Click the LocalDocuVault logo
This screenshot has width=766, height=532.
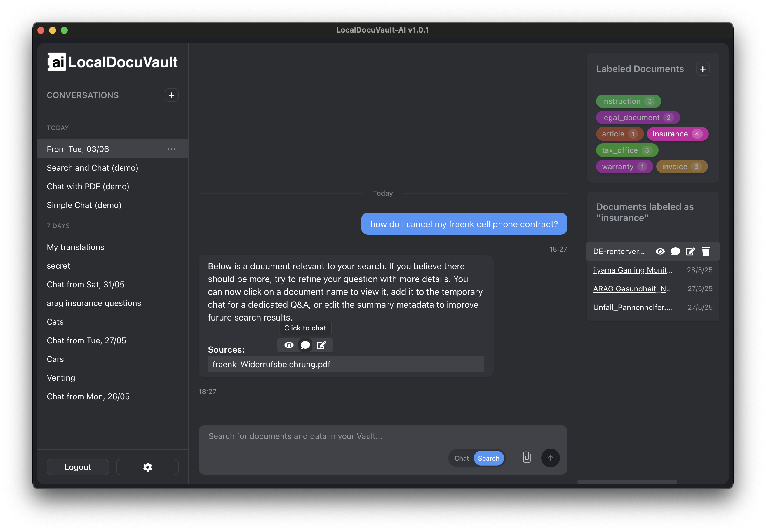pyautogui.click(x=112, y=62)
